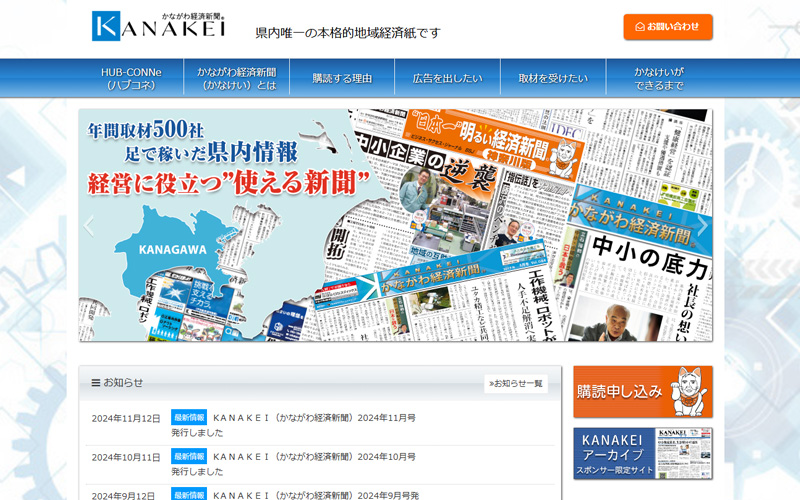
Task: Show previous slide with left carousel arrow
Action: (89, 226)
